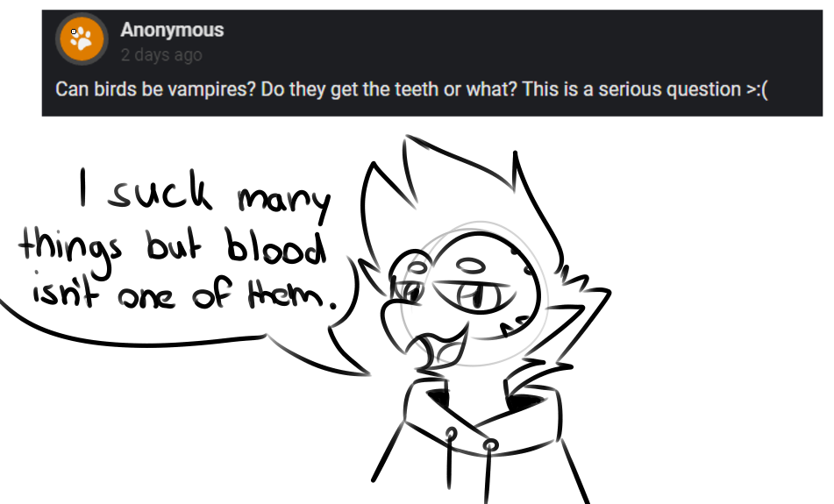The image size is (834, 504).
Task: Open the Anonymous username profile
Action: tap(172, 30)
